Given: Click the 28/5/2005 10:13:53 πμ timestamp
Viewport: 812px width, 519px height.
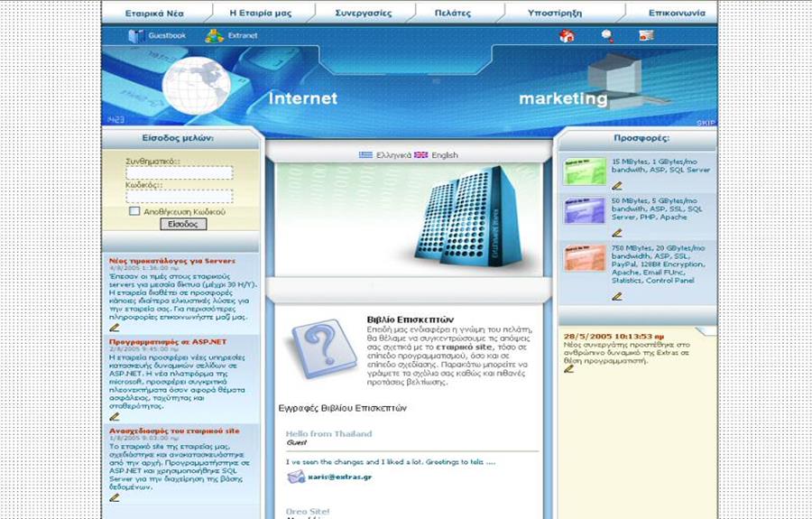Looking at the screenshot, I should point(614,336).
